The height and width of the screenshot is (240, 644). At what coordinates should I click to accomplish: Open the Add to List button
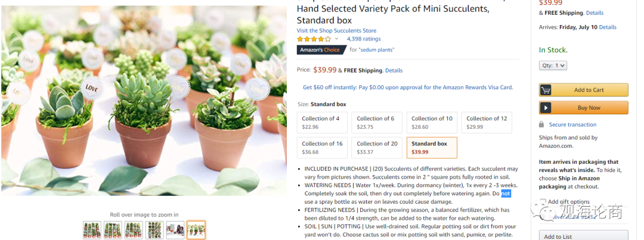583,236
